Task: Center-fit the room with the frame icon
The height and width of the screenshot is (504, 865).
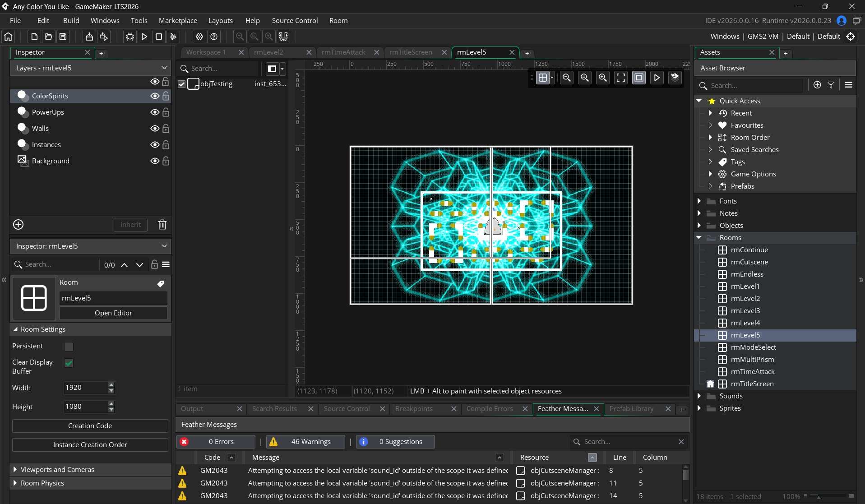Action: click(x=621, y=78)
